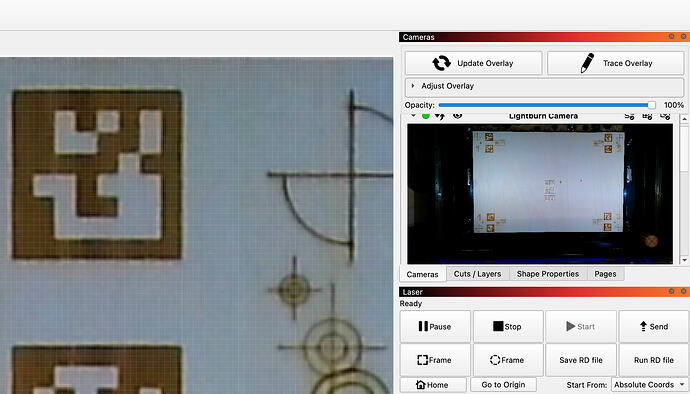Start the laser job

(581, 326)
